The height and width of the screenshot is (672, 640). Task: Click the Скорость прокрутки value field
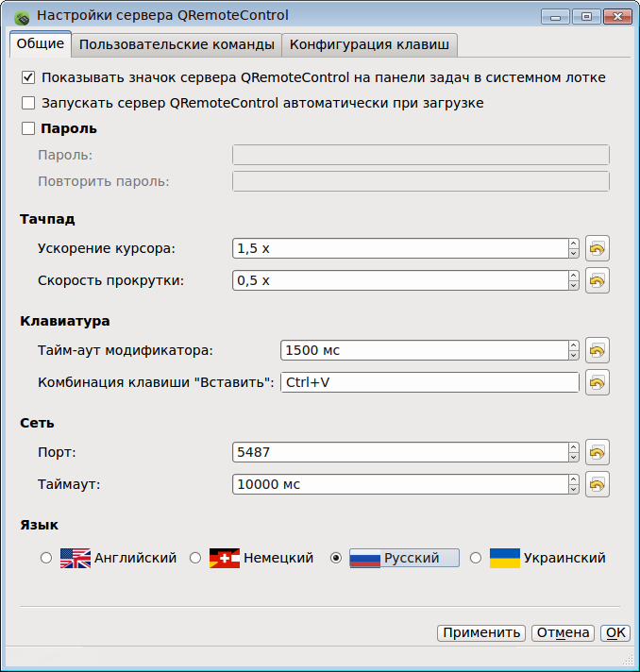(400, 280)
